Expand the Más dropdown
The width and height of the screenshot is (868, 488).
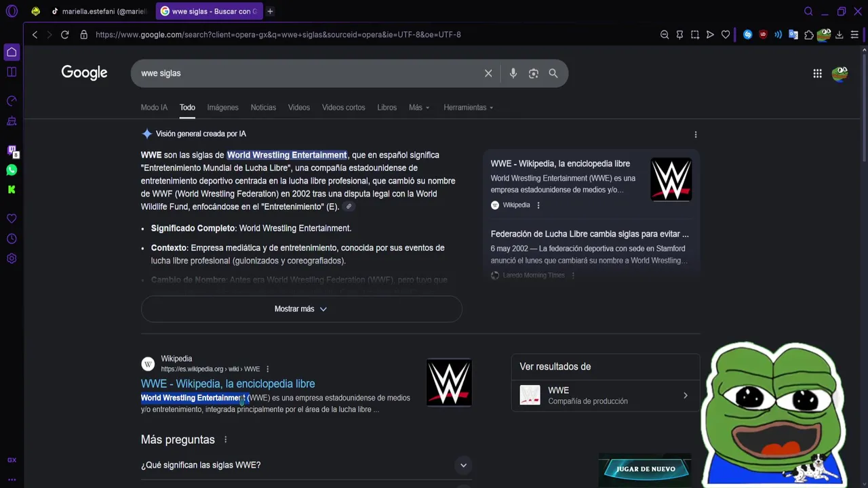click(x=419, y=107)
